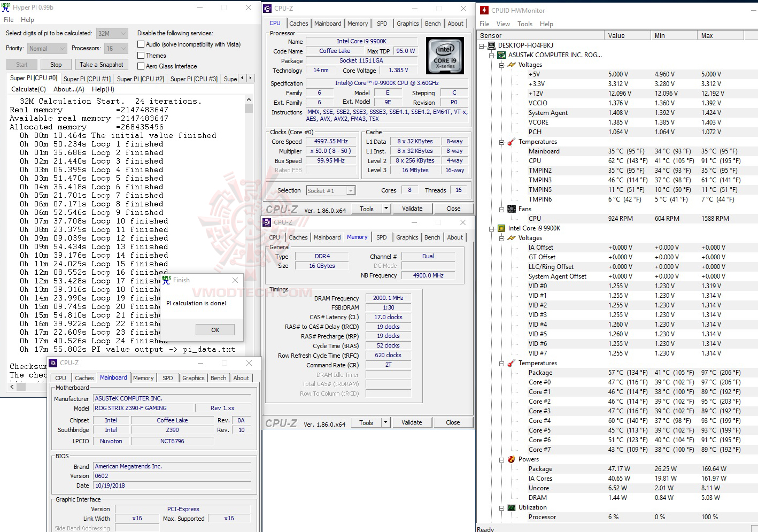758x532 pixels.
Task: Collapse the Intel Core i9 9900K node
Action: 491,228
